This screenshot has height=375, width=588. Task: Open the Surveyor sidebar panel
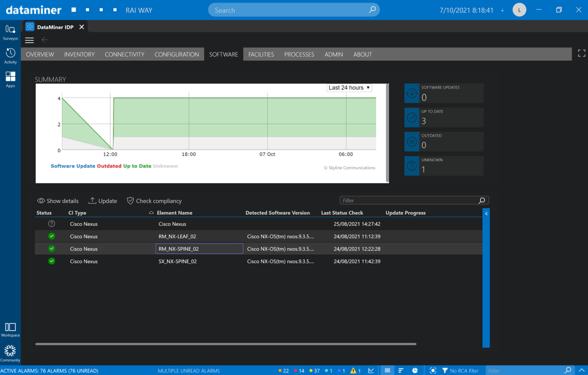point(10,32)
